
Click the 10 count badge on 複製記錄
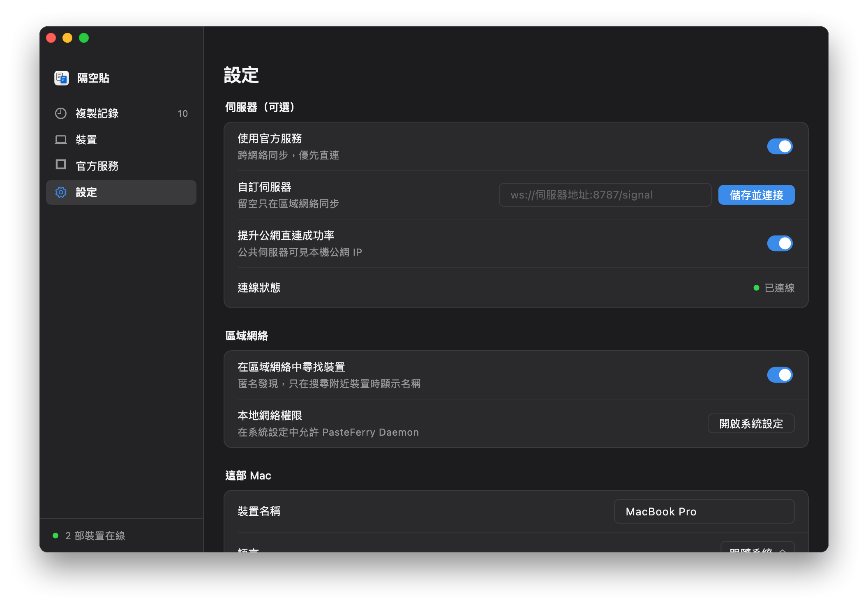click(182, 113)
